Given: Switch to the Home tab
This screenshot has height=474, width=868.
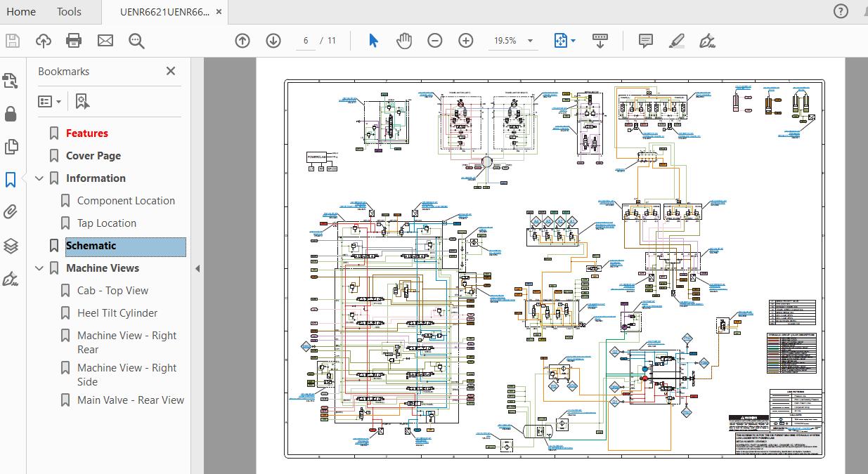Looking at the screenshot, I should coord(21,11).
